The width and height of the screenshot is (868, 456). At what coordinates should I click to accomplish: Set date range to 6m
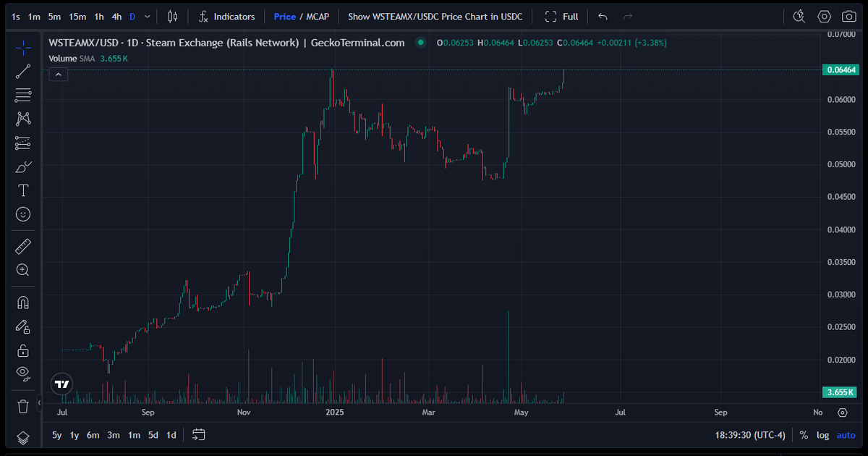(x=93, y=435)
